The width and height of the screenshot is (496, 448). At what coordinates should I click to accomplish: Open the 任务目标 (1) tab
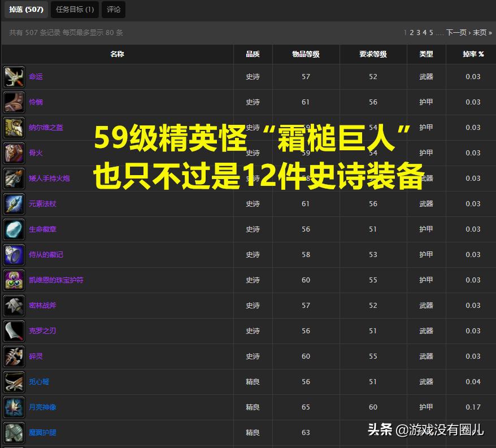tap(74, 10)
